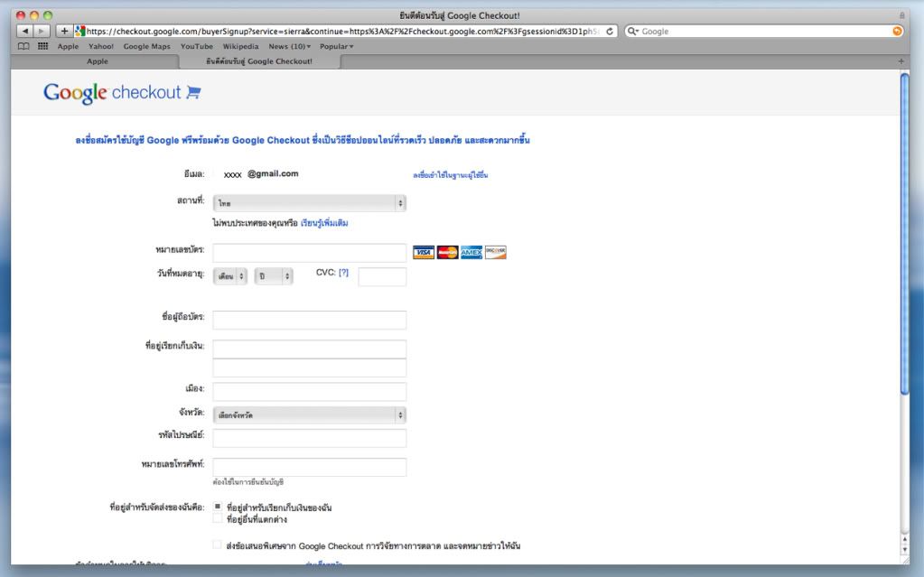Click the orange snapback icon in search field
The image size is (924, 577).
pos(897,32)
